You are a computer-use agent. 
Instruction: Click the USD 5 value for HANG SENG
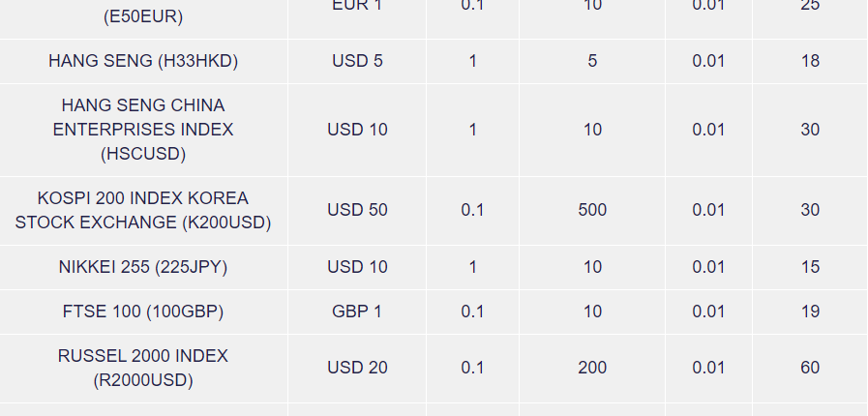tap(357, 61)
